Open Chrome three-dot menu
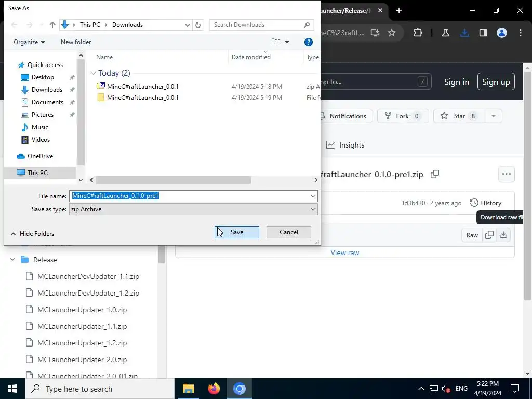 520,33
